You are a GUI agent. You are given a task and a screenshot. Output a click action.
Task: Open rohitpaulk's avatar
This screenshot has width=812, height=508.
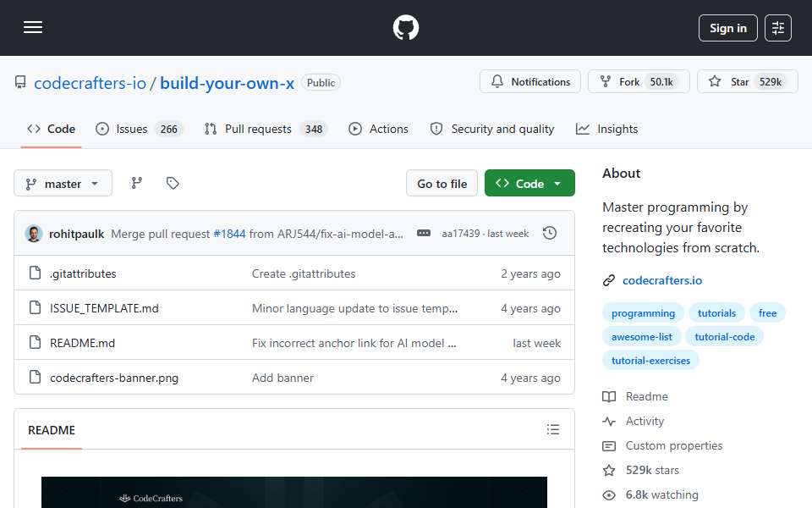(x=34, y=234)
